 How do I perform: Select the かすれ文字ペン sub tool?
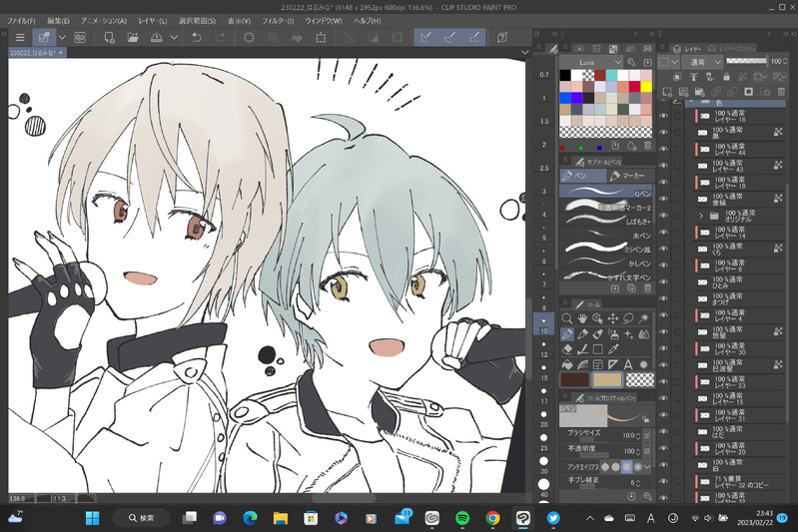(605, 276)
